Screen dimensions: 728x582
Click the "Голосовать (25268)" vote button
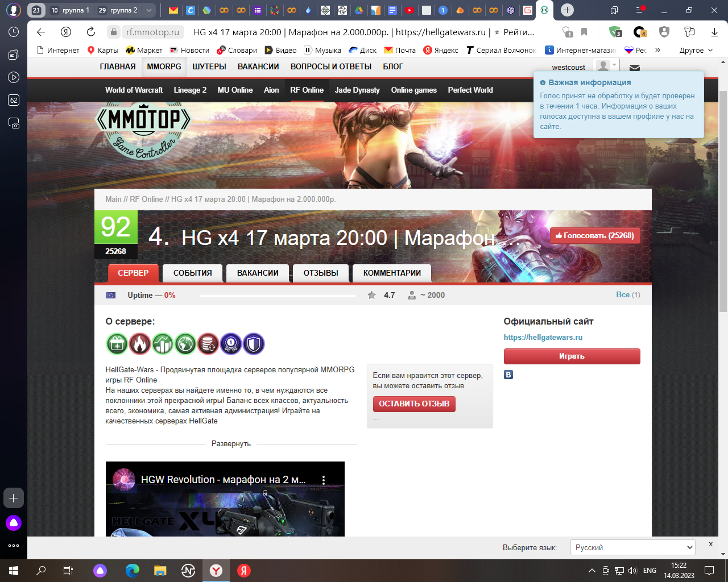tap(595, 235)
